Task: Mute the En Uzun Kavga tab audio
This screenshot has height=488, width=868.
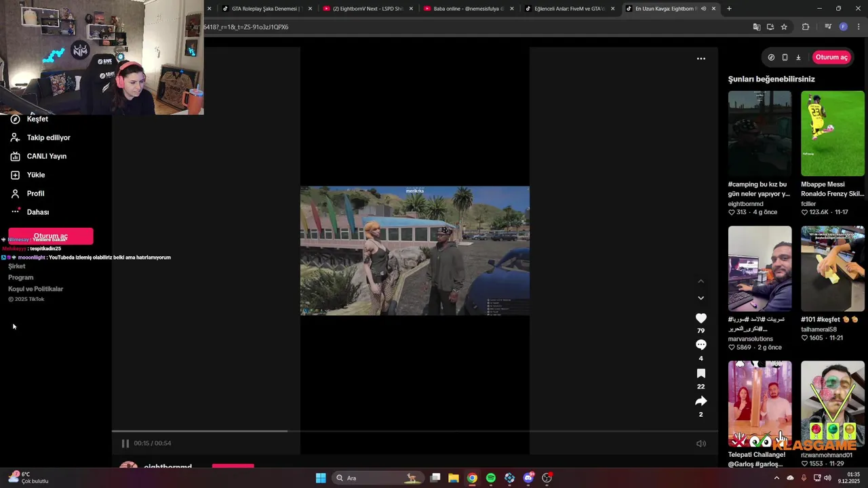Action: click(x=703, y=9)
